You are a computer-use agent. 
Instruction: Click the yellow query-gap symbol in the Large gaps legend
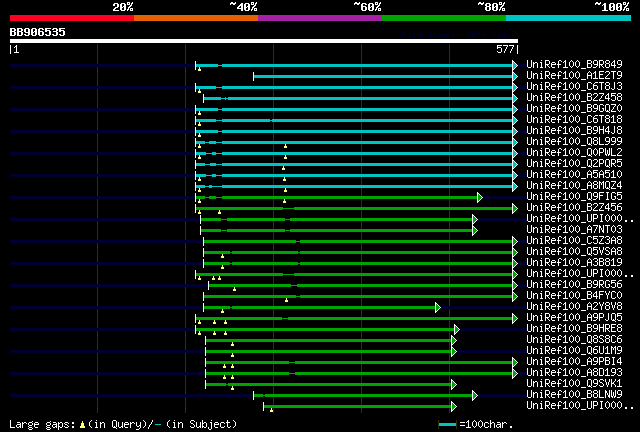(x=82, y=425)
